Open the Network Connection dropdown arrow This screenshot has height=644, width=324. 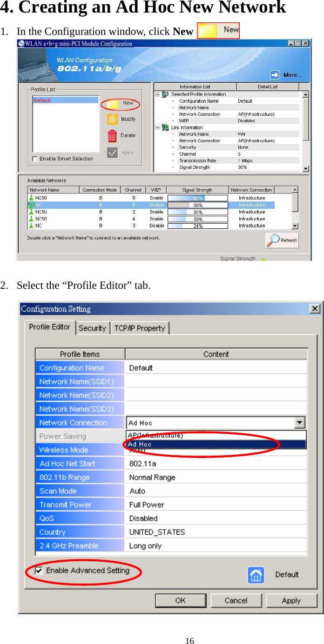[300, 423]
